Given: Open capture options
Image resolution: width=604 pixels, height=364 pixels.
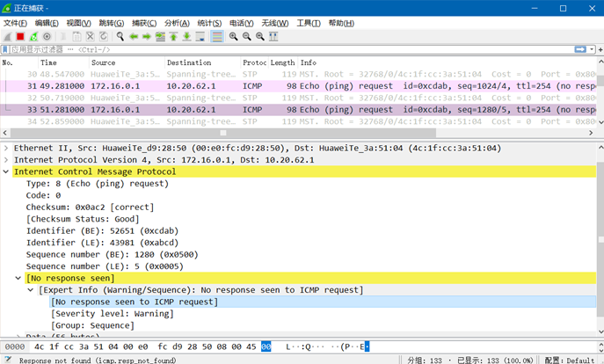Looking at the screenshot, I should (47, 37).
